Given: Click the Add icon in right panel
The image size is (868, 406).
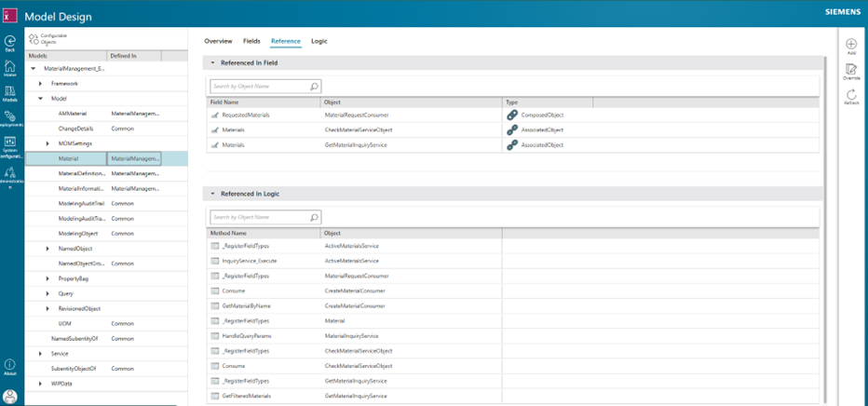Looking at the screenshot, I should (851, 45).
